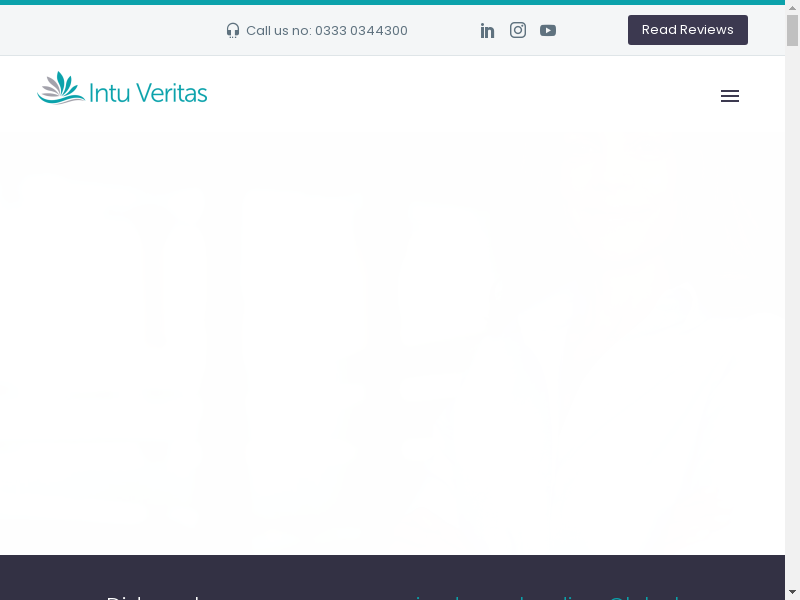Click the scrollbar down arrow
This screenshot has height=600, width=800.
pyautogui.click(x=792, y=592)
